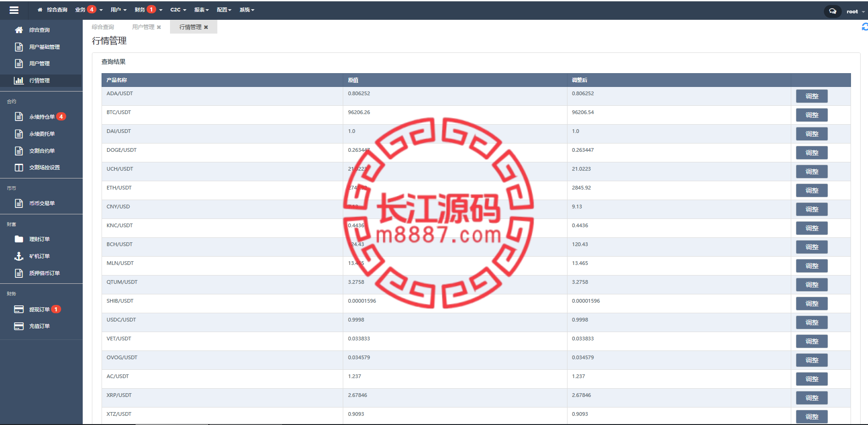Viewport: 868px width, 425px height.
Task: Click 调整 button for ETH/USDT
Action: [811, 190]
